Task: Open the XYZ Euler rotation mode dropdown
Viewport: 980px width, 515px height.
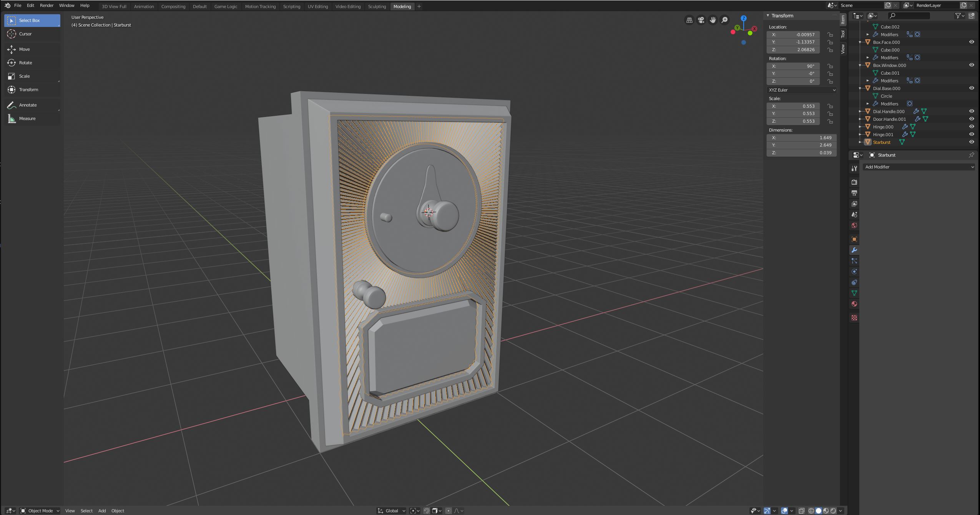Action: [x=801, y=90]
